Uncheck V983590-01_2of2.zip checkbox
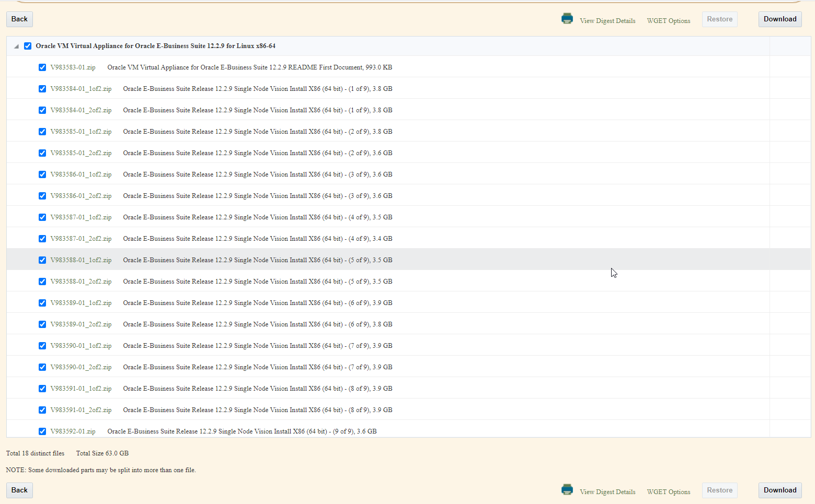The width and height of the screenshot is (815, 504). (42, 367)
